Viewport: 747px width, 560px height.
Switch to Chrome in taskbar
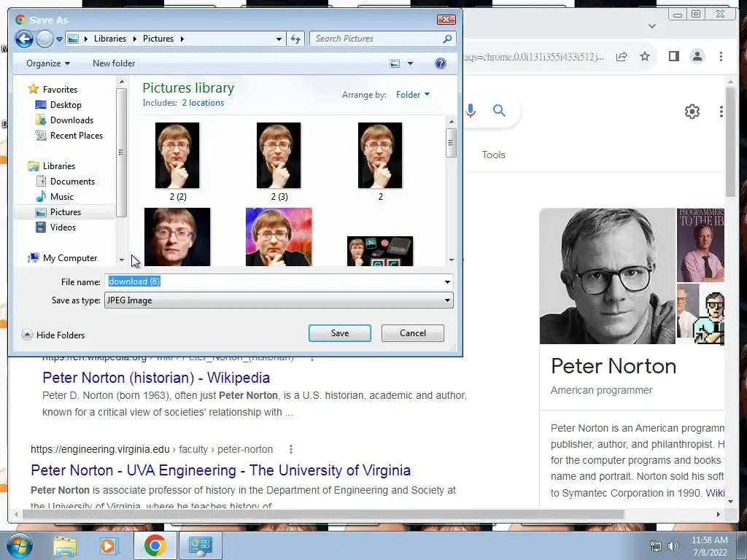tap(155, 545)
